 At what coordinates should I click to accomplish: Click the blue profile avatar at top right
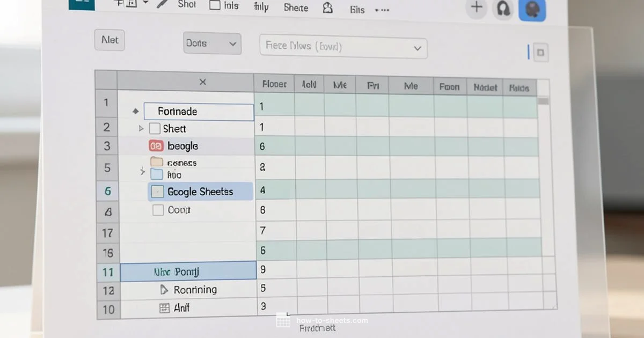[532, 9]
